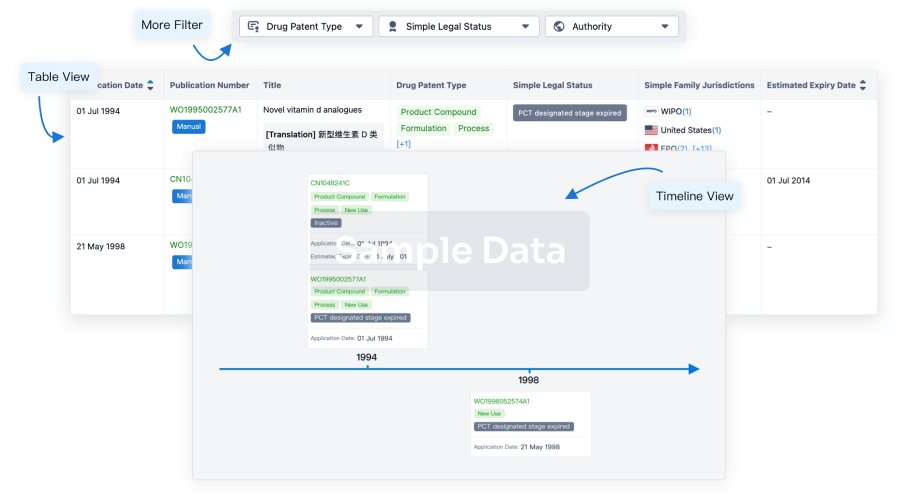The height and width of the screenshot is (502, 900).
Task: Click the Simple Legal Status stamp icon
Action: [393, 27]
